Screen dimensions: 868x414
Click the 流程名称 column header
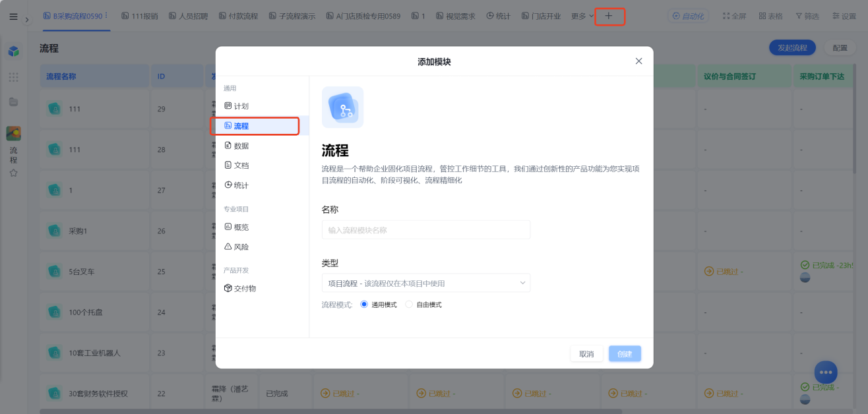pyautogui.click(x=94, y=76)
